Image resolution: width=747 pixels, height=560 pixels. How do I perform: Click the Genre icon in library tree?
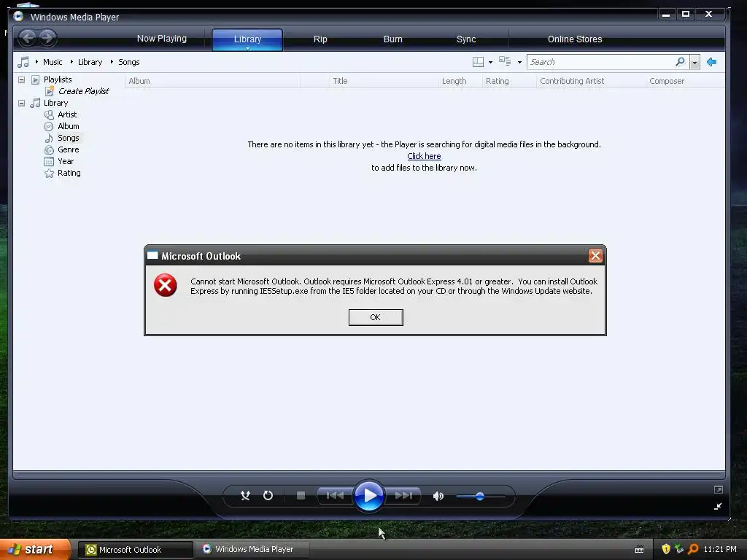click(49, 149)
